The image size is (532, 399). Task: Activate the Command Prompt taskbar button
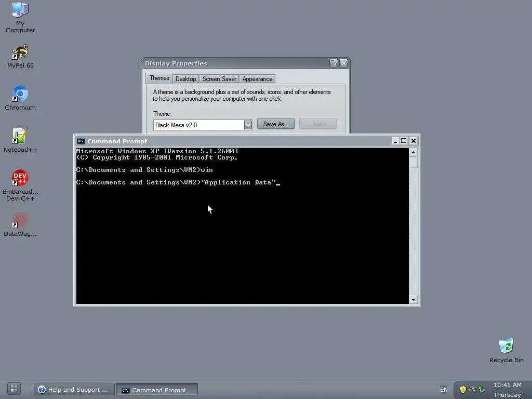tap(157, 390)
